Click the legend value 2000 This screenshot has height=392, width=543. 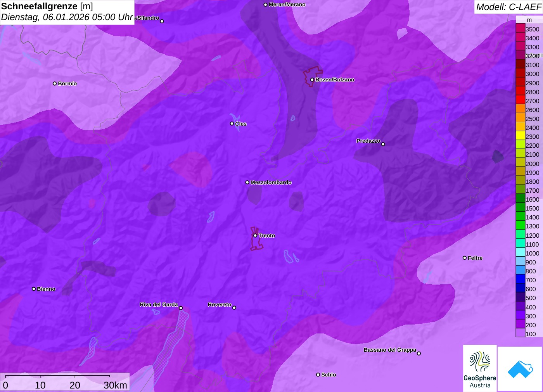532,164
